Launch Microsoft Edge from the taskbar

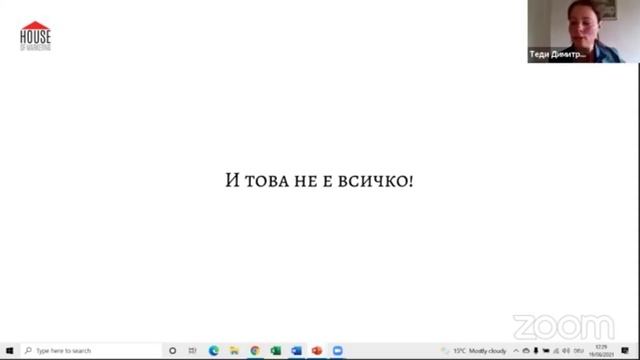(213, 351)
